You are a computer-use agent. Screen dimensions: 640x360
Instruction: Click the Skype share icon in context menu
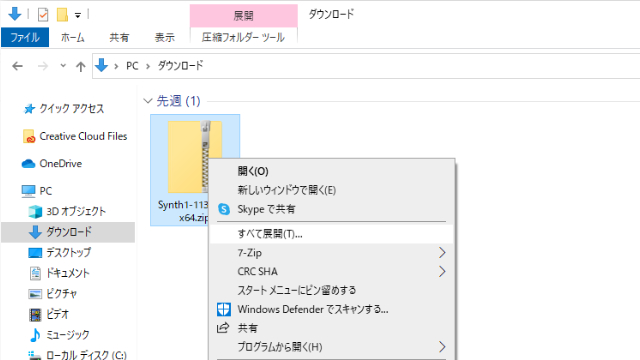224,209
